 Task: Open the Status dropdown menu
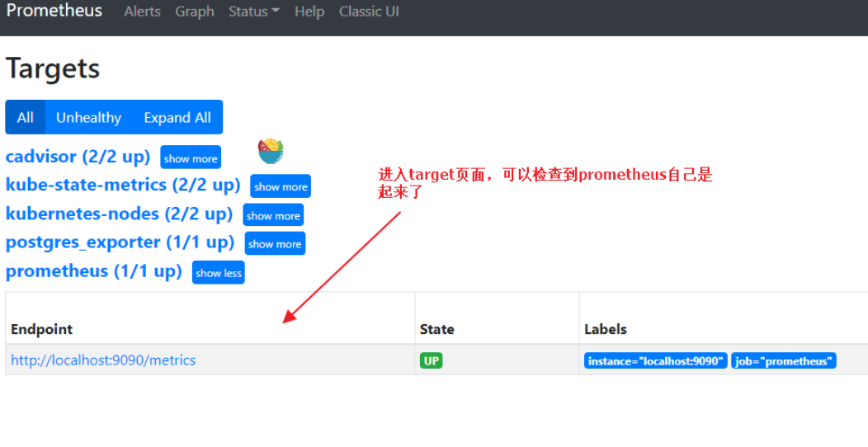point(254,12)
